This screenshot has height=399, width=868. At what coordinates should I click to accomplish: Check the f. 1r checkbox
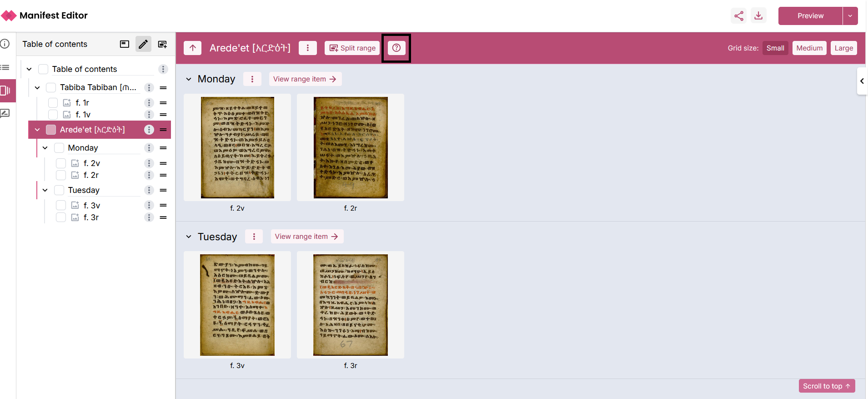(53, 103)
